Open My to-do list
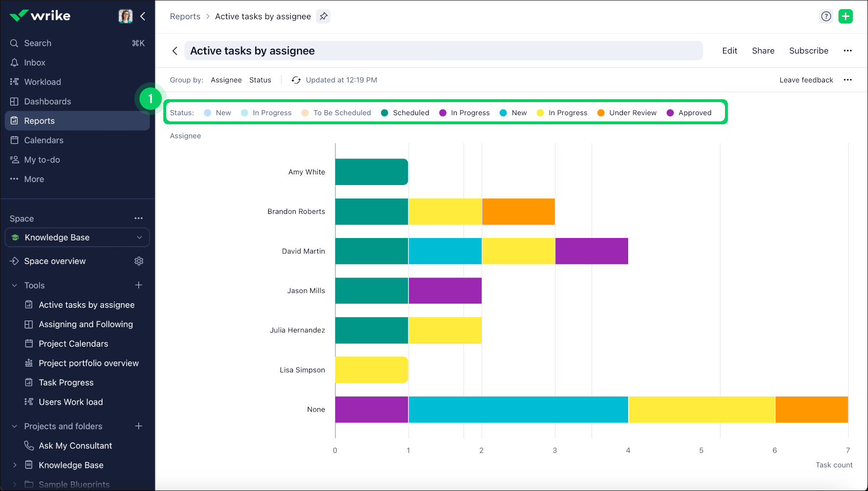The width and height of the screenshot is (868, 491). pos(41,159)
